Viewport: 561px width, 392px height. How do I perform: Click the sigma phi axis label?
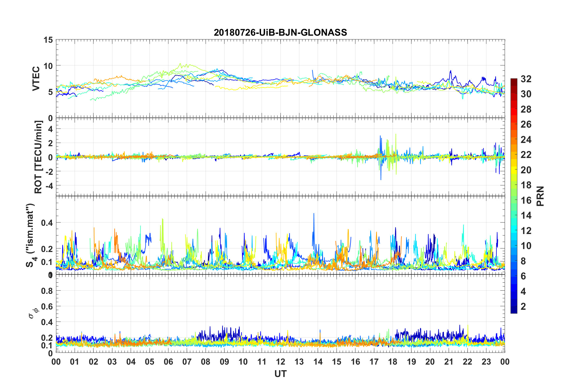33,313
